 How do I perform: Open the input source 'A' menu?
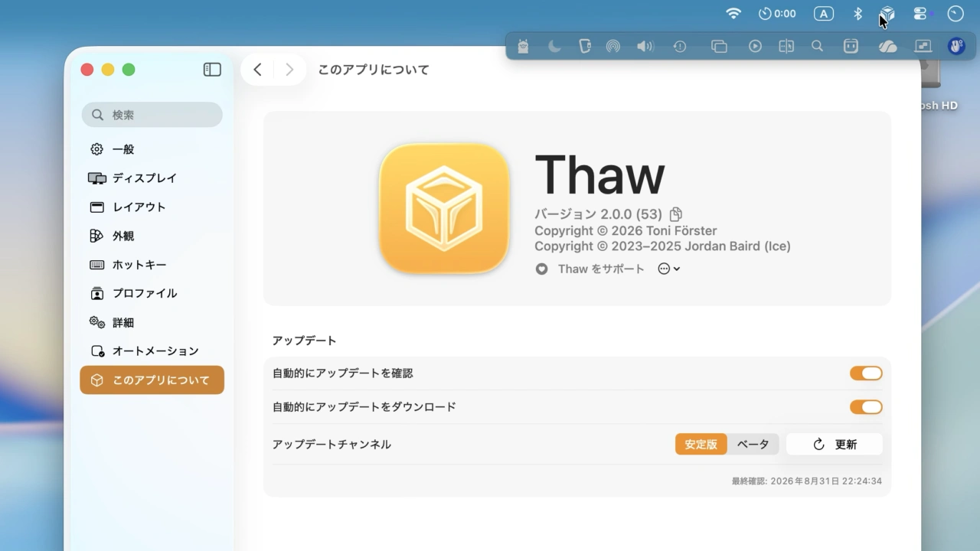(x=824, y=14)
